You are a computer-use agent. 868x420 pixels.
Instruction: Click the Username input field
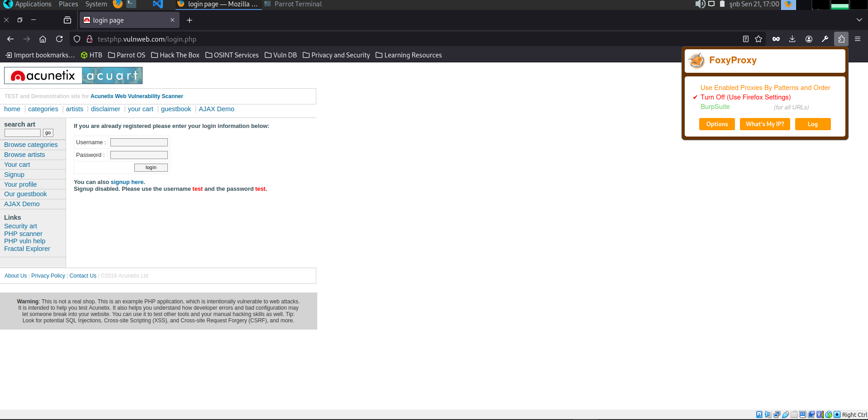(x=139, y=142)
